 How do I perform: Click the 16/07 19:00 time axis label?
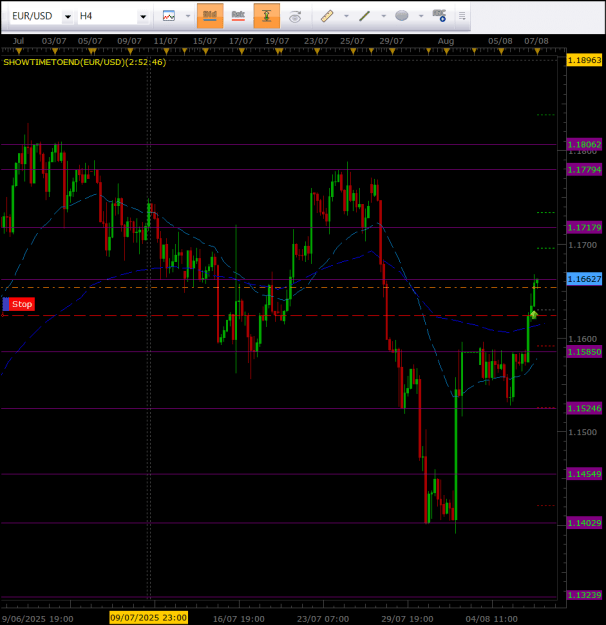tap(238, 619)
